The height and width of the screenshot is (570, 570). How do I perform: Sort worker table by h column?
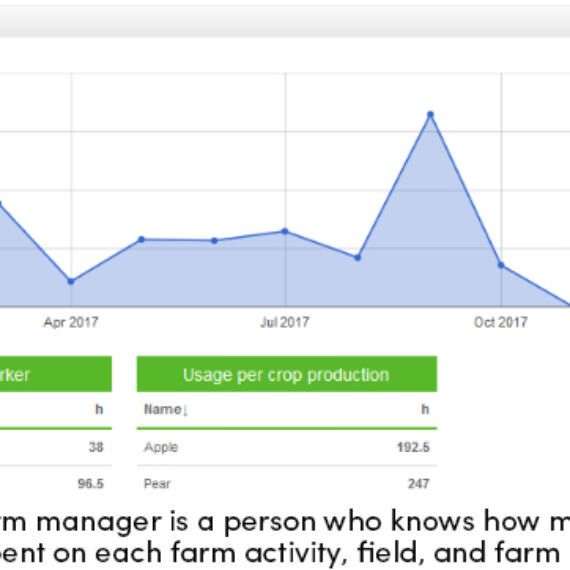point(99,409)
